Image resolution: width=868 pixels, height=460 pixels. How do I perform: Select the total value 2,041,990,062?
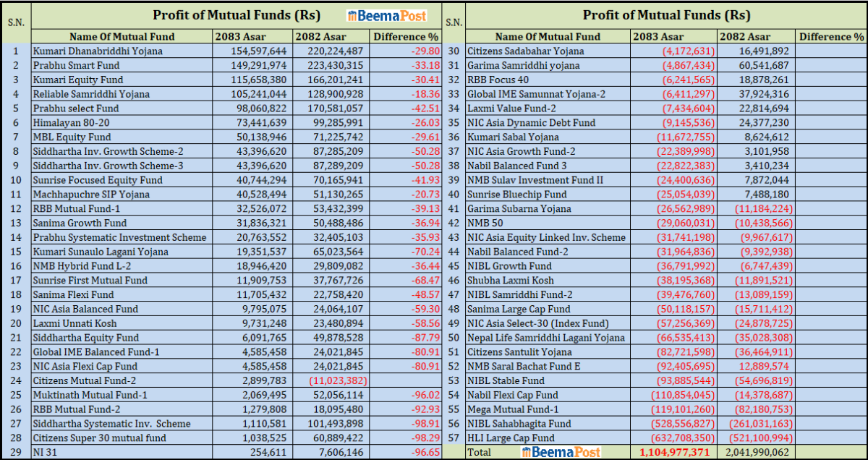755,452
